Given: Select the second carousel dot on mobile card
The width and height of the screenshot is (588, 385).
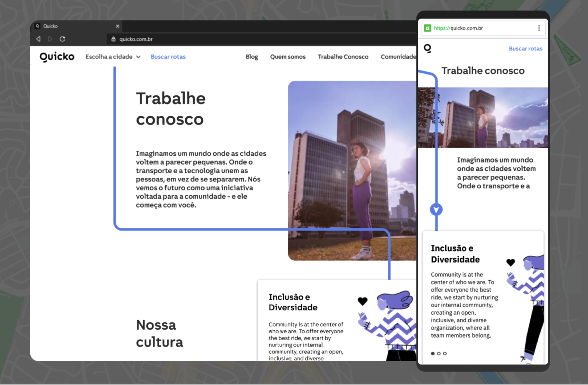Looking at the screenshot, I should coord(439,353).
